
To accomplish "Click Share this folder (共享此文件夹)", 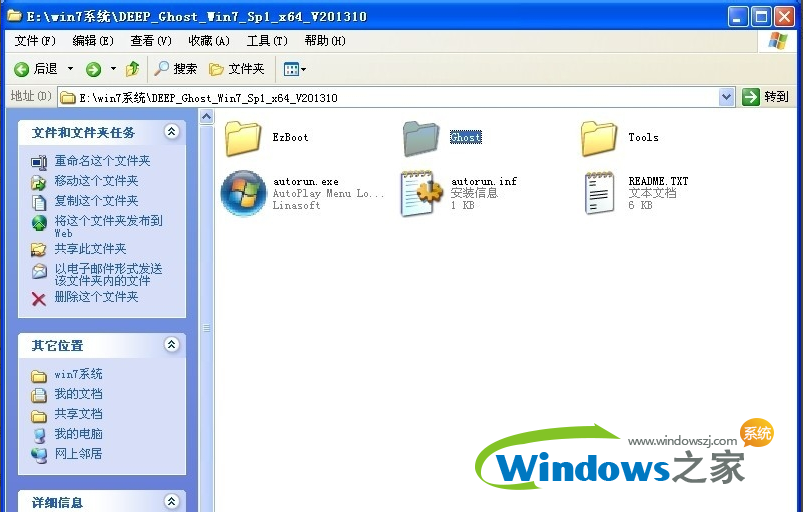I will point(90,249).
